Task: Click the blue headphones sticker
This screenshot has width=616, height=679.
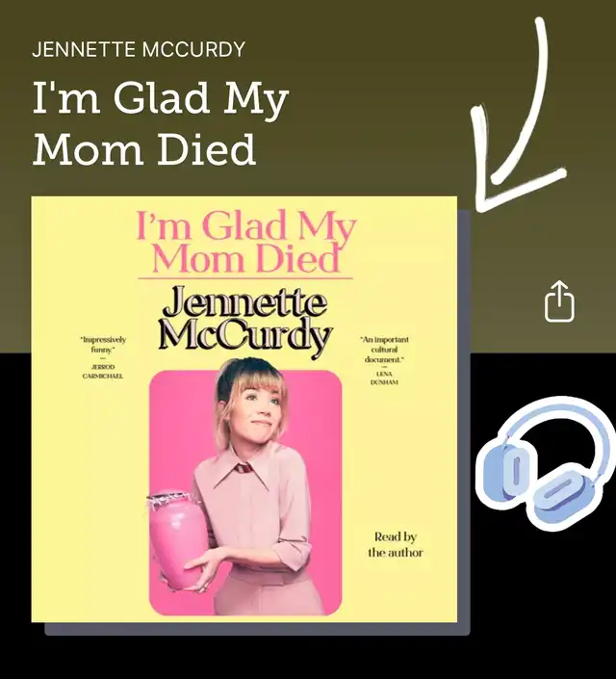Action: [545, 464]
